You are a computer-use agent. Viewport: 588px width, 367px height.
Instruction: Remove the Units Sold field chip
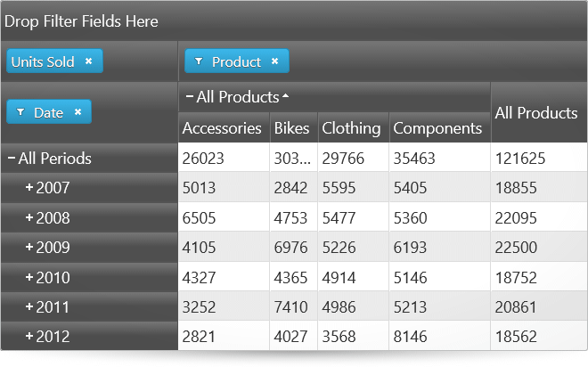(88, 61)
